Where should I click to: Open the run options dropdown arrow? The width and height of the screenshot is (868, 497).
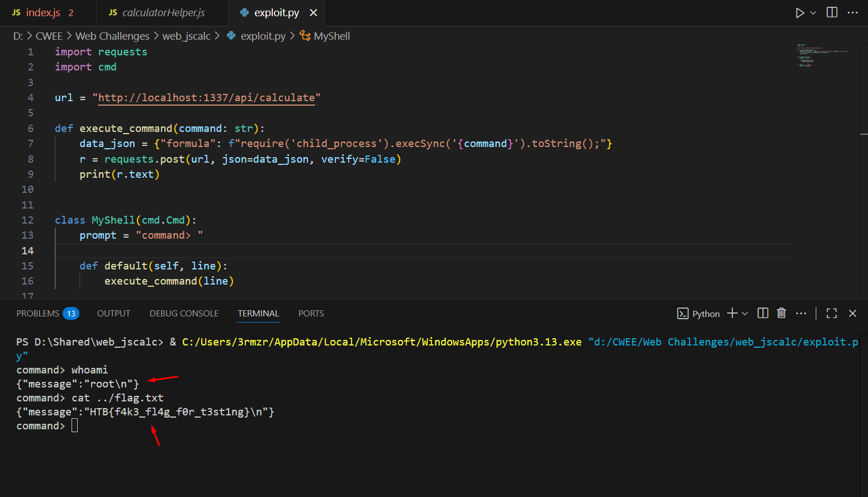pyautogui.click(x=813, y=13)
